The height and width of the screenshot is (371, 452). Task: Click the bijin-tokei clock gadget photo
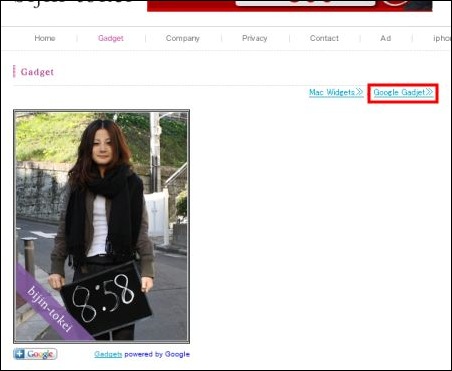pyautogui.click(x=102, y=227)
